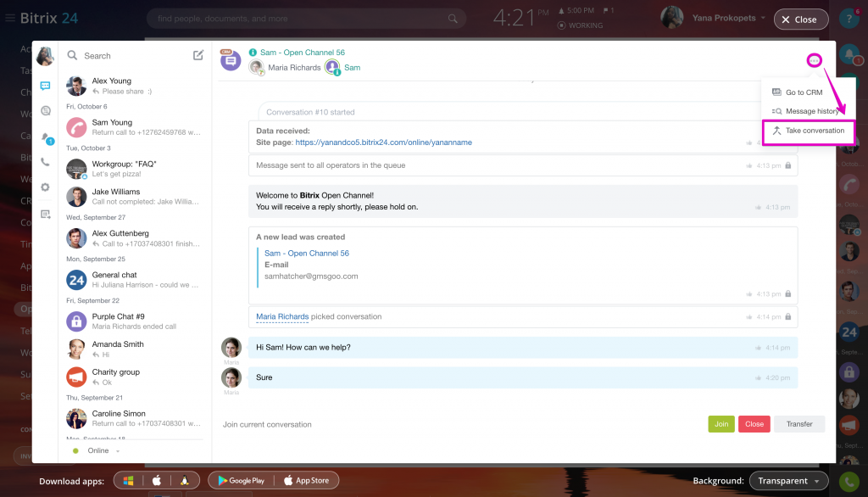Click the compose new chat icon
868x497 pixels.
[198, 55]
